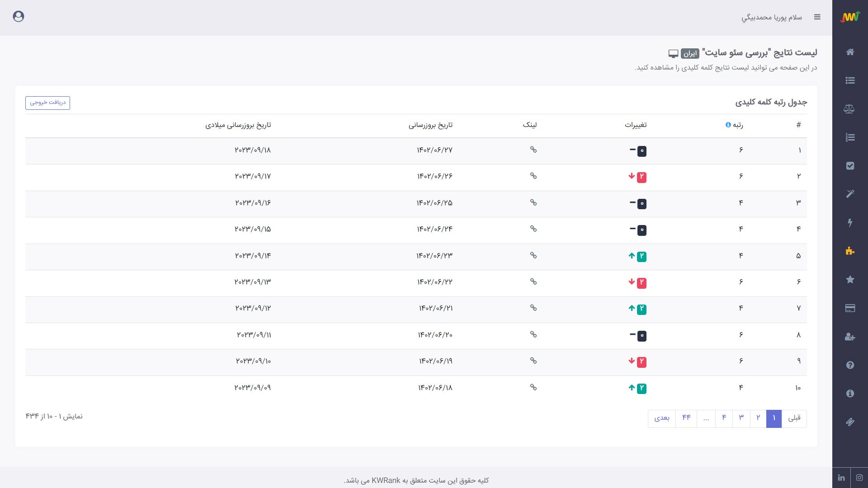Click the ایران country badge
The image size is (868, 488).
coord(690,54)
